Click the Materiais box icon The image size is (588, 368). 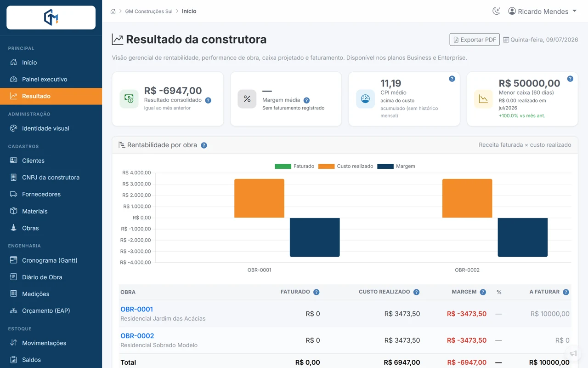[13, 211]
